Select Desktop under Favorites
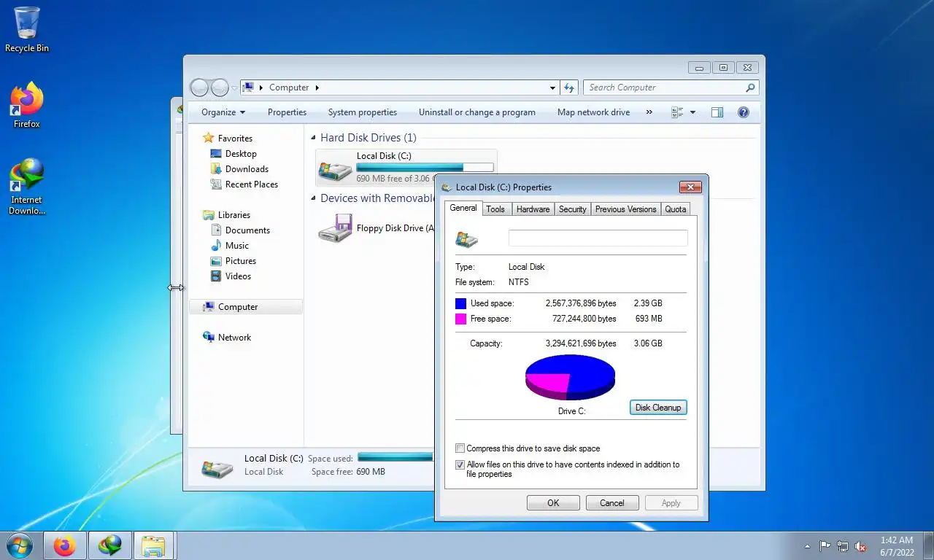The height and width of the screenshot is (560, 934). tap(241, 154)
